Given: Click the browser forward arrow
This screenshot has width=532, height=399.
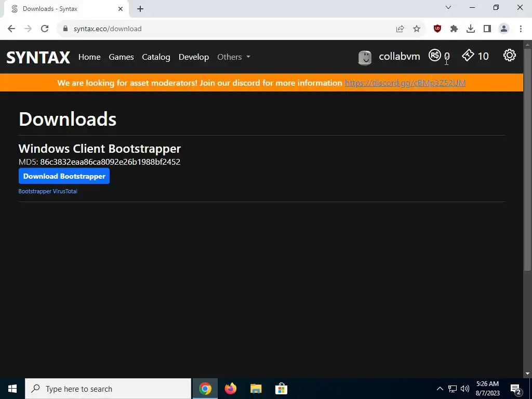Looking at the screenshot, I should (x=28, y=29).
